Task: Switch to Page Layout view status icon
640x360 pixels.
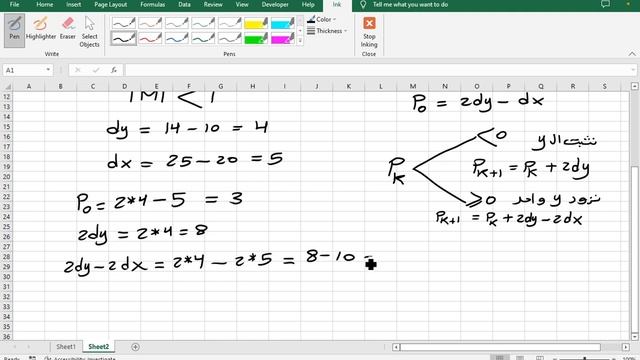Action: pos(520,358)
